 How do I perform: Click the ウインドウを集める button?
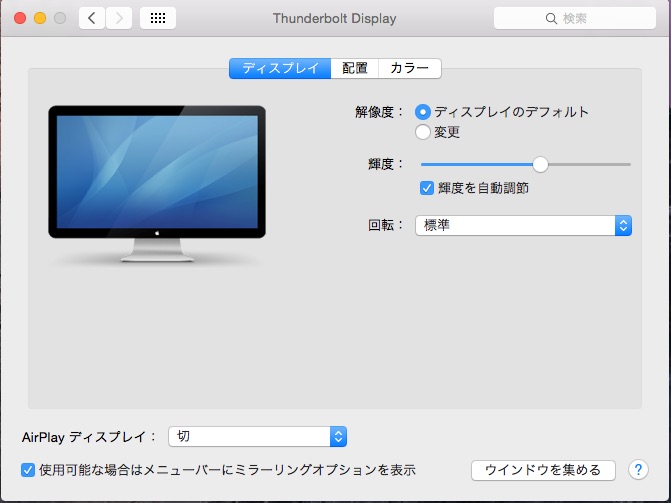(543, 470)
